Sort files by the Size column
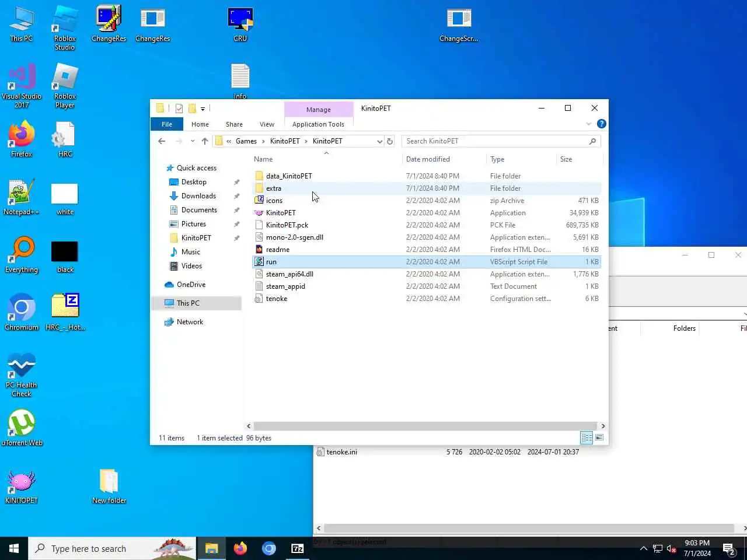This screenshot has height=560, width=747. tap(566, 159)
